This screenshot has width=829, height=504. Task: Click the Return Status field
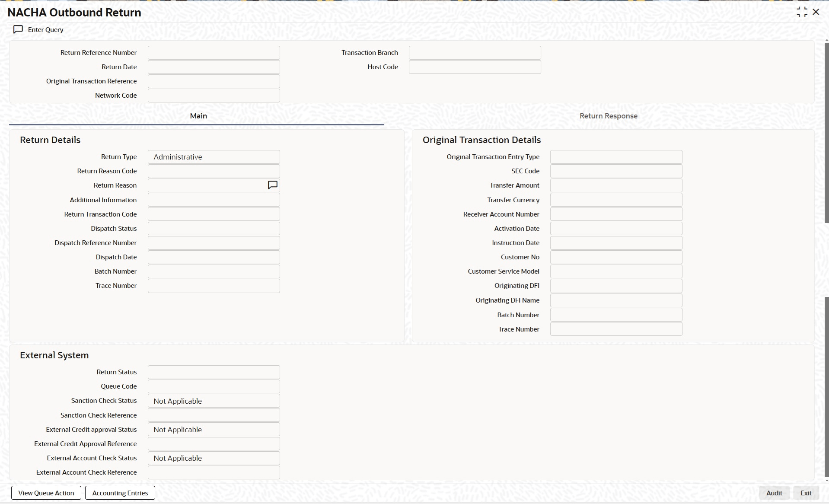tap(214, 372)
